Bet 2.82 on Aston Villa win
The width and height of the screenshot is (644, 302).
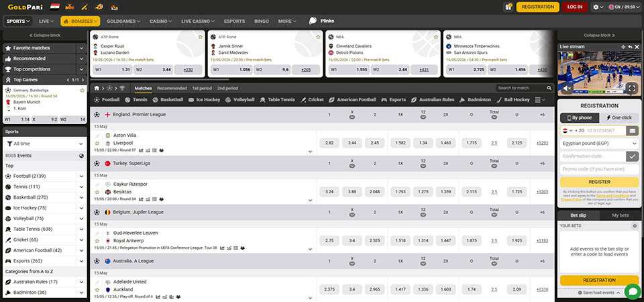click(329, 143)
